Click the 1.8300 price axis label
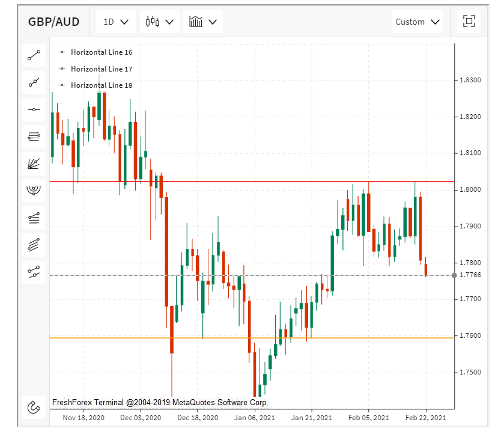The height and width of the screenshot is (437, 504). click(470, 80)
